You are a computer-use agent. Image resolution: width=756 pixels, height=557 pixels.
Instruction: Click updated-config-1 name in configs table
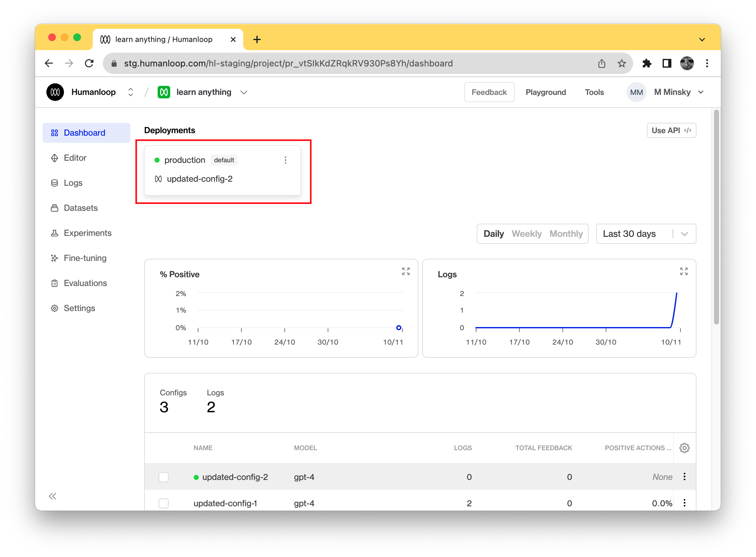coord(225,503)
